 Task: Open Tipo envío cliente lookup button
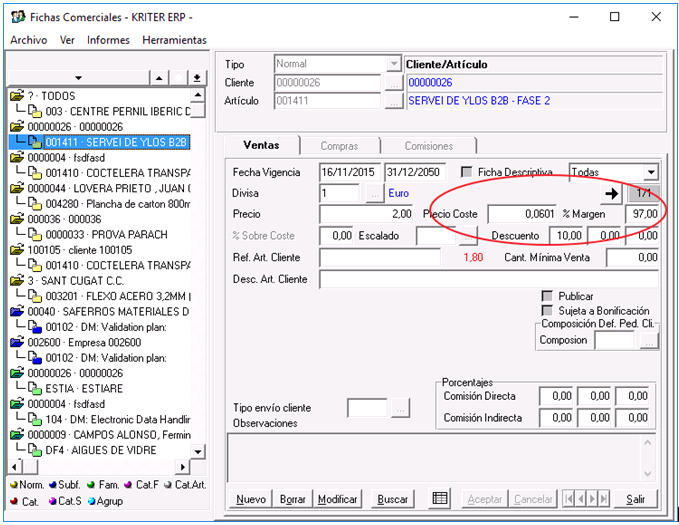[400, 408]
